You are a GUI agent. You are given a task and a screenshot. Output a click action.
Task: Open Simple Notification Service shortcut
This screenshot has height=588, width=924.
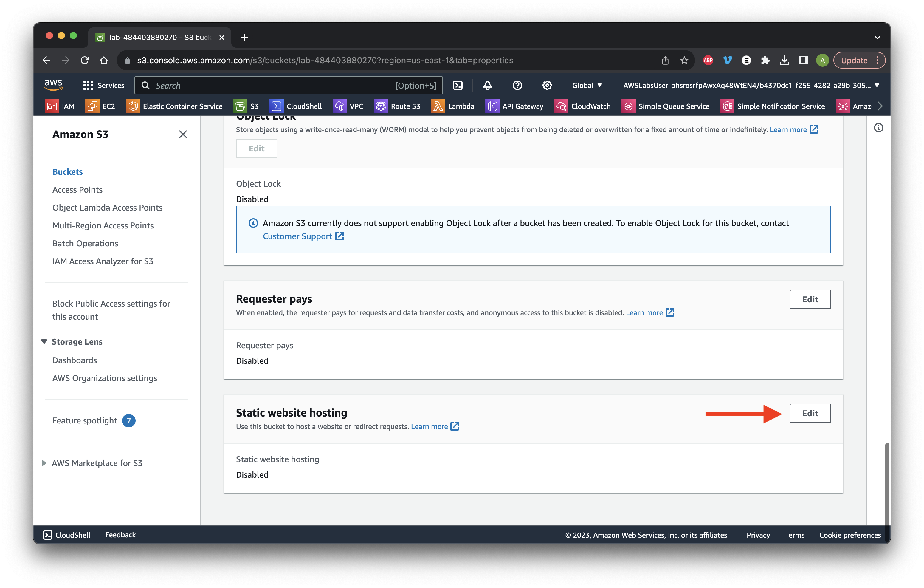[773, 106]
